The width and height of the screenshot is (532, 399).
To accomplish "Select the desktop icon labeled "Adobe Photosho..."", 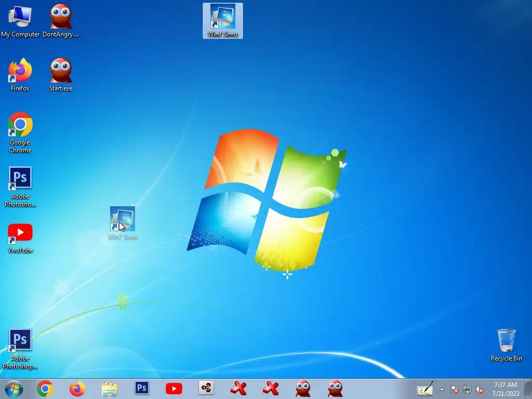I will point(20,187).
